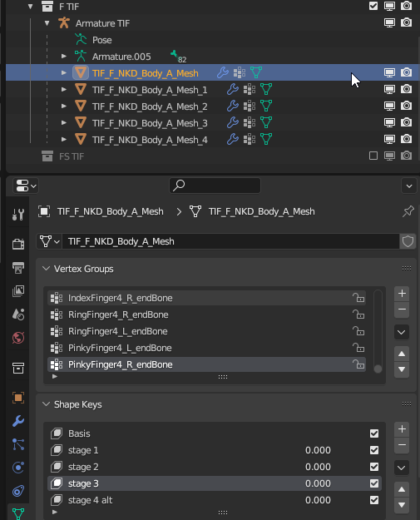
Task: Toggle pin for properties context
Action: click(408, 211)
